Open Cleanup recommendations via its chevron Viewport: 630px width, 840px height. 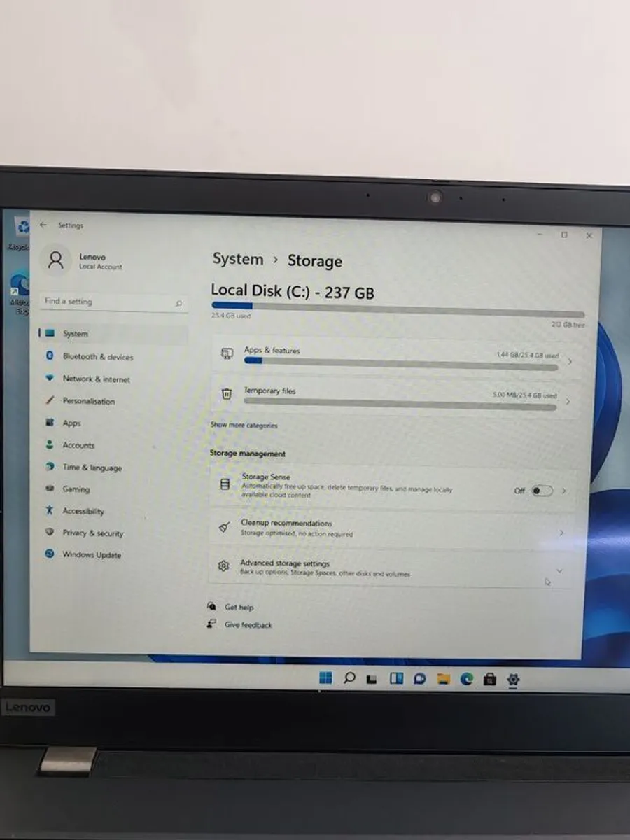click(x=562, y=533)
